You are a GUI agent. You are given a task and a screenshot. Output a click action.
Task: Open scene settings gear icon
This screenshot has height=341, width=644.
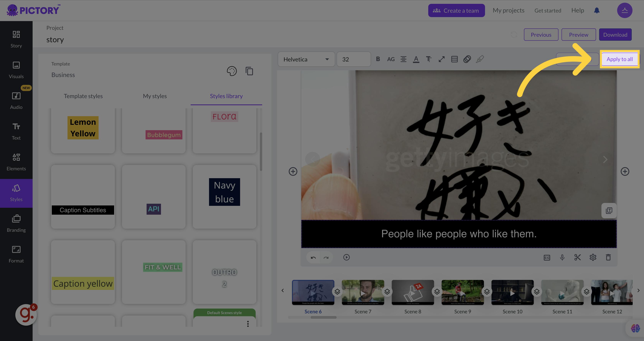593,257
